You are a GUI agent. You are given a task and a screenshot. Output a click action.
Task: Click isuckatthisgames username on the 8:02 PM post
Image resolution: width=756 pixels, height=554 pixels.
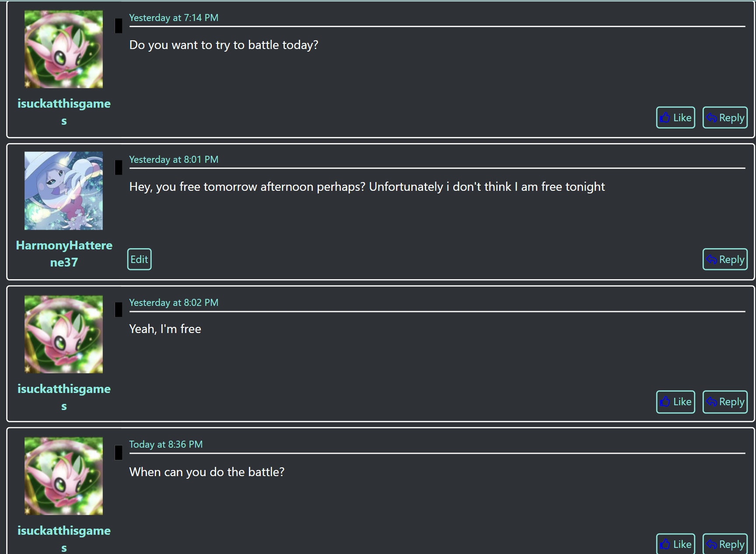(x=64, y=389)
